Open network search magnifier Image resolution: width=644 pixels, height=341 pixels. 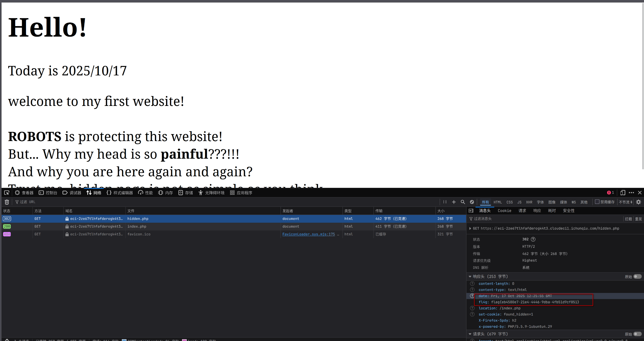click(x=463, y=202)
